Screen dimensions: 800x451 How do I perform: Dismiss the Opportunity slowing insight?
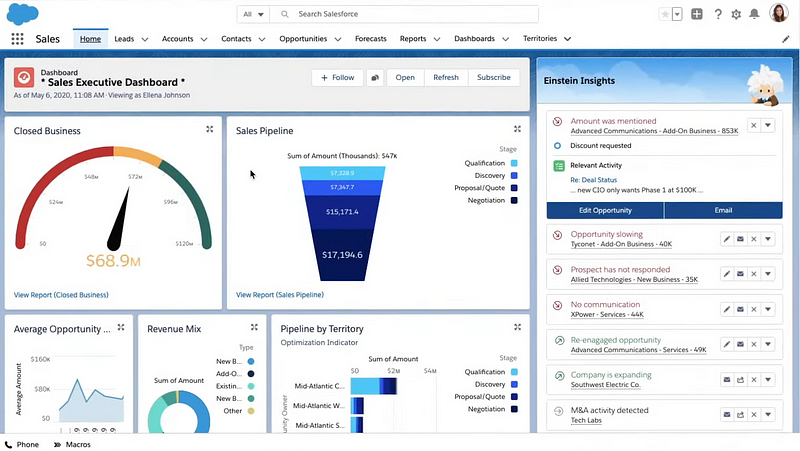[x=754, y=239]
